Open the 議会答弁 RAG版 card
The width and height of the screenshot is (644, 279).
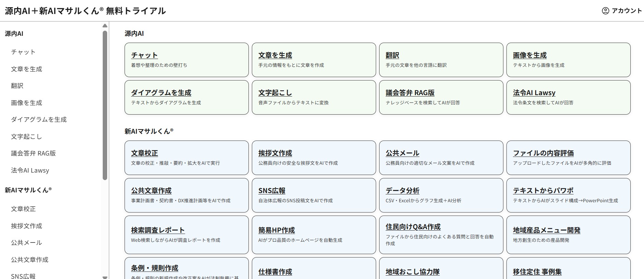coord(441,97)
